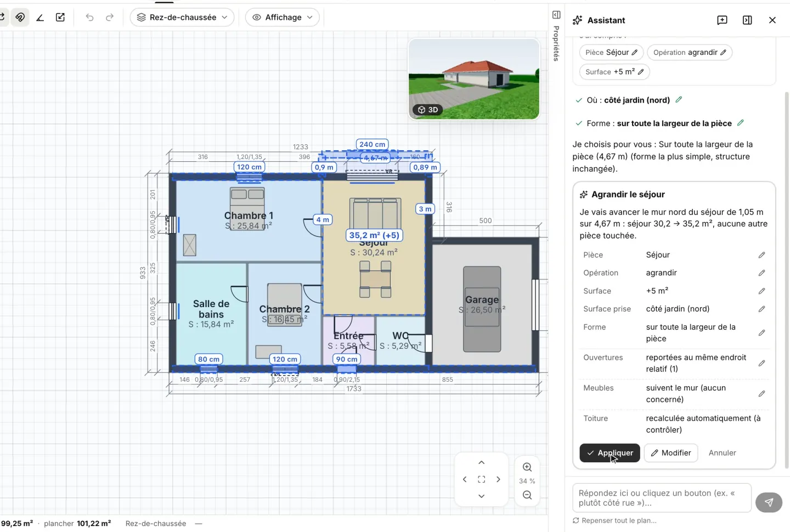Select the angle measurement tool icon
This screenshot has width=790, height=532.
click(40, 18)
